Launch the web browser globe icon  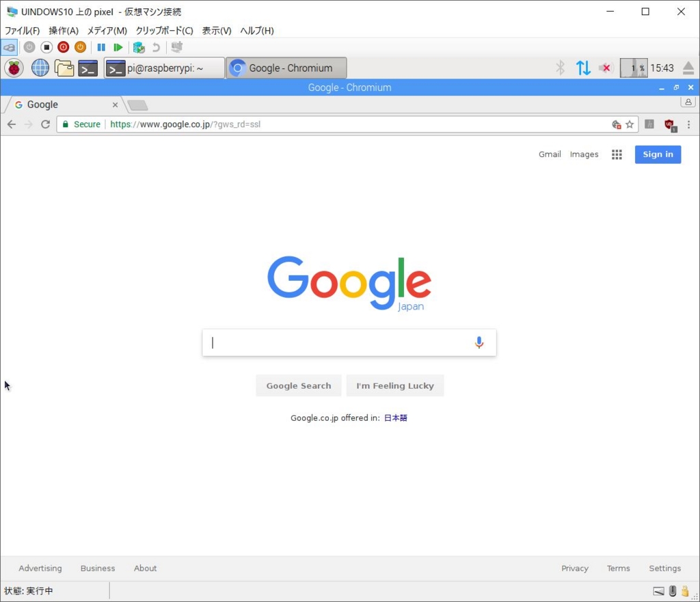40,68
